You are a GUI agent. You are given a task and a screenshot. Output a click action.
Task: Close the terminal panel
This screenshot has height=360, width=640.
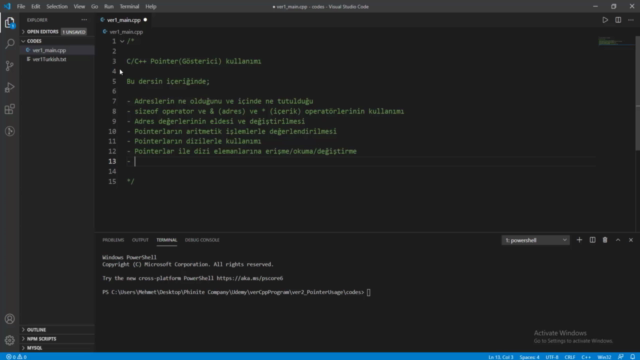631,240
